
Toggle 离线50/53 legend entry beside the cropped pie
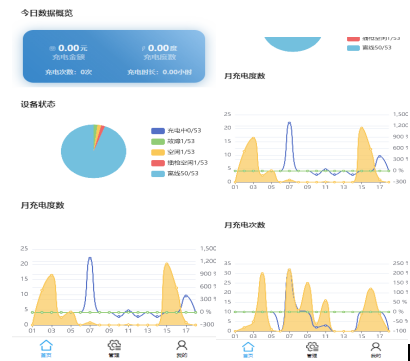pos(369,48)
